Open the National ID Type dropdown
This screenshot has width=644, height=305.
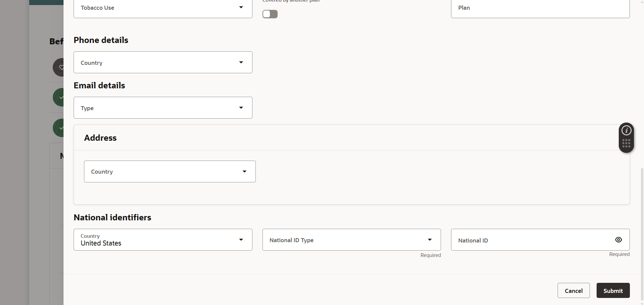tap(352, 240)
